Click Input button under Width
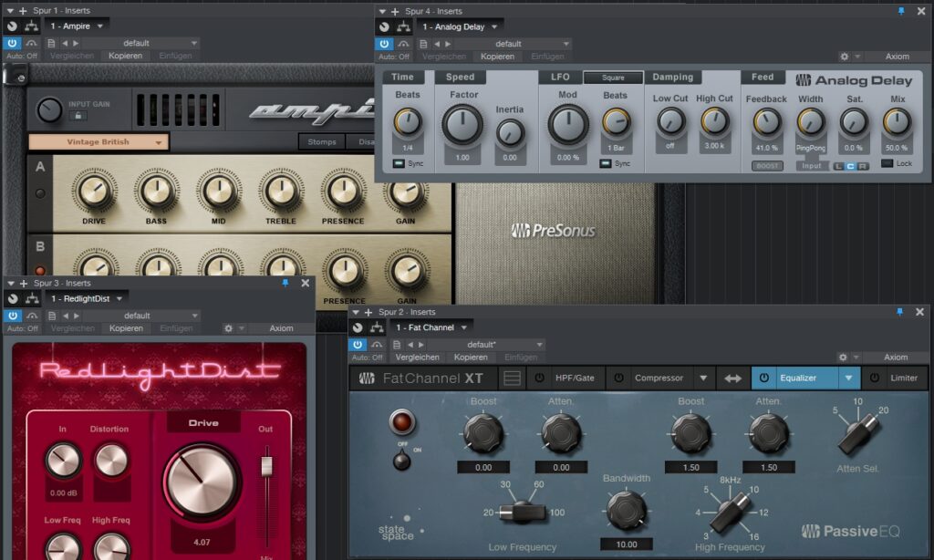934x560 pixels. tap(811, 166)
